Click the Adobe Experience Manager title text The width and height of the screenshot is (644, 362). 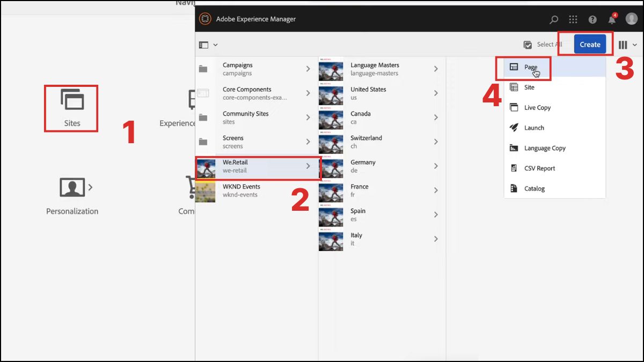click(256, 19)
